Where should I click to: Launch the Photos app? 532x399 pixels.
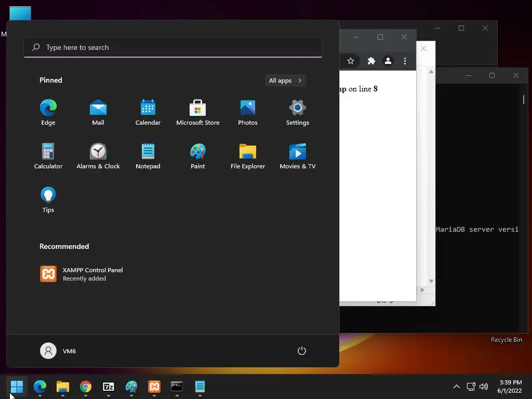(x=248, y=113)
